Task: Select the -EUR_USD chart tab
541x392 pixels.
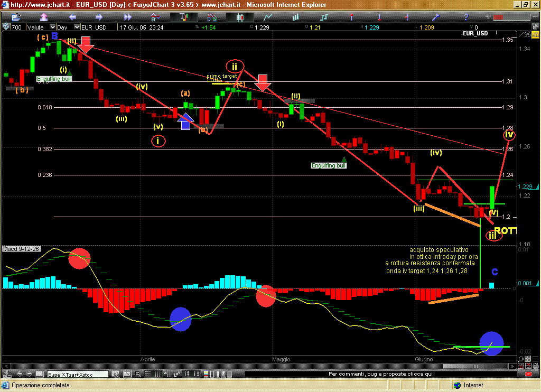Action: coord(474,33)
